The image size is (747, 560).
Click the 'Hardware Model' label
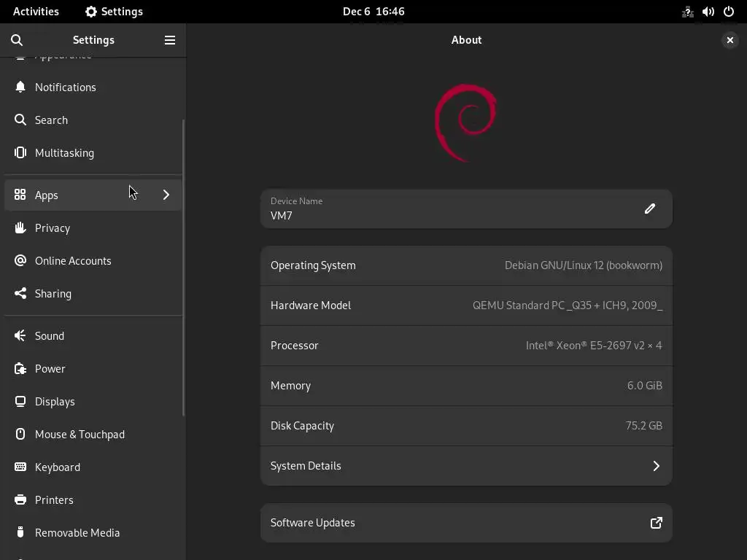(x=311, y=306)
